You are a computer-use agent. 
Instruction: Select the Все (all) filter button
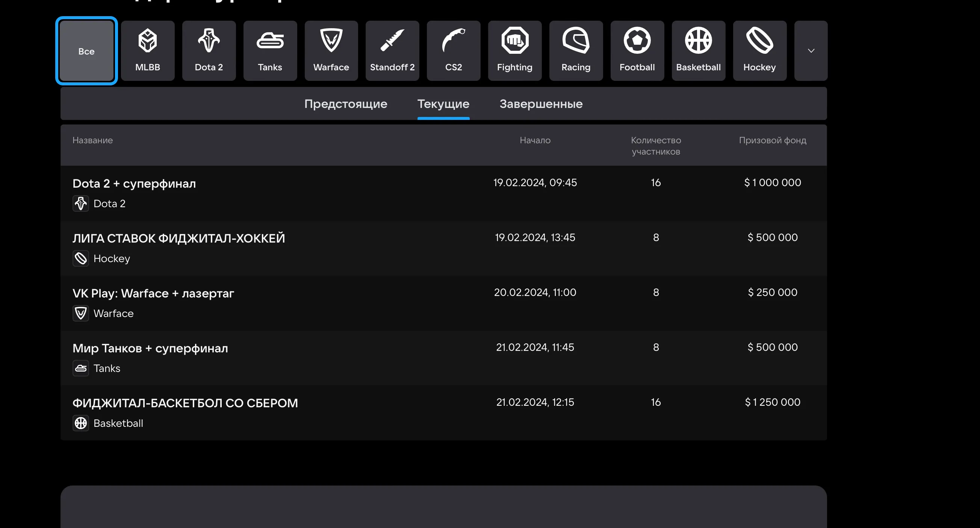pyautogui.click(x=86, y=51)
